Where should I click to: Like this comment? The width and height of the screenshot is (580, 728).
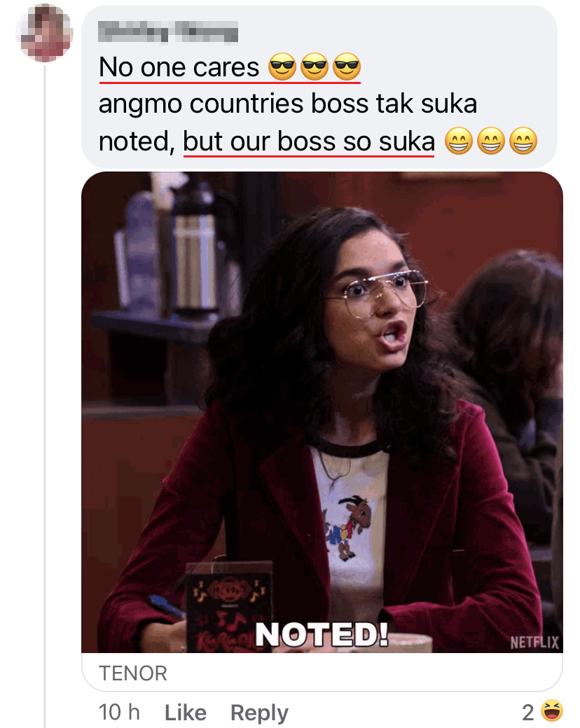click(186, 712)
